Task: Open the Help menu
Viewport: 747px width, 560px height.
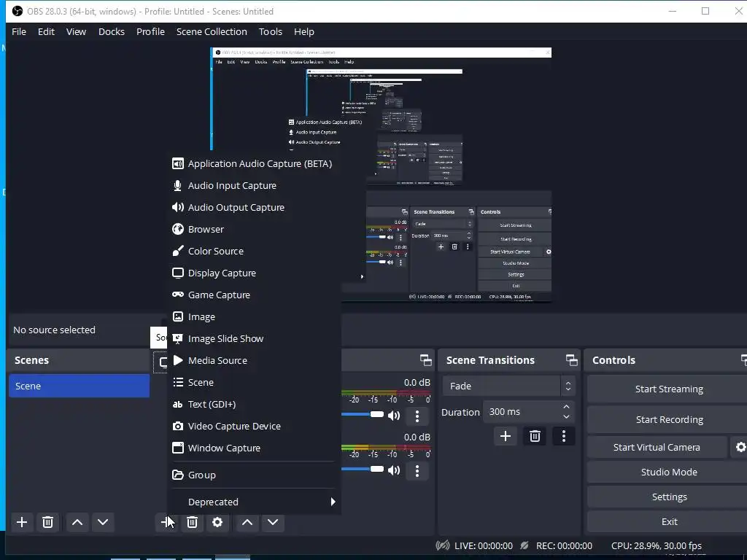Action: [x=304, y=32]
